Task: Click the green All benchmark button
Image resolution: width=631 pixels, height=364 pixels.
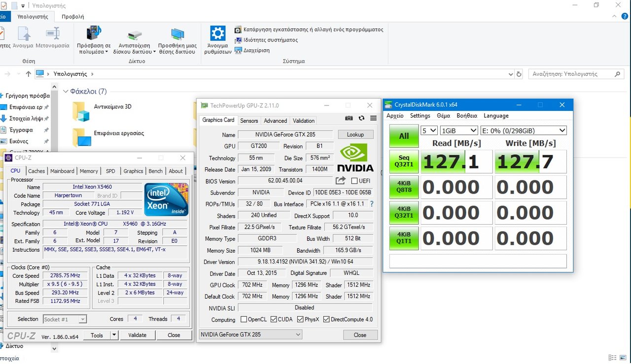Action: tap(404, 136)
